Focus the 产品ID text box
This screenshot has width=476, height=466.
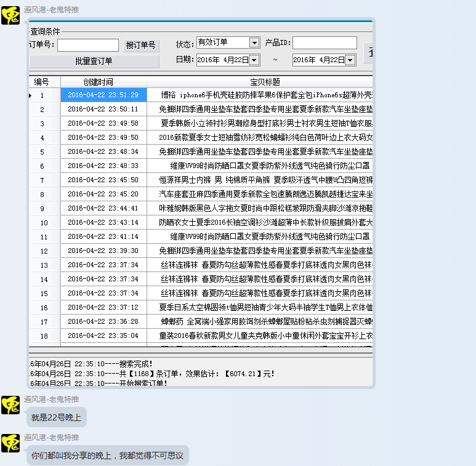[x=325, y=43]
